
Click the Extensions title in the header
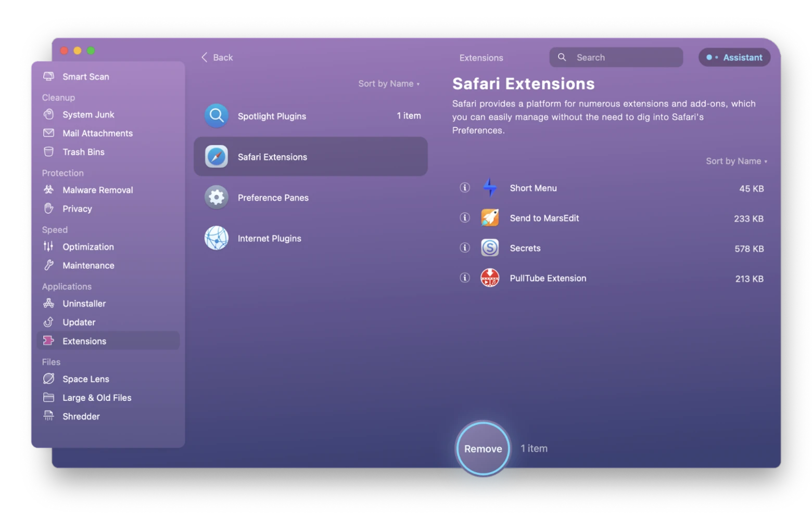point(481,58)
